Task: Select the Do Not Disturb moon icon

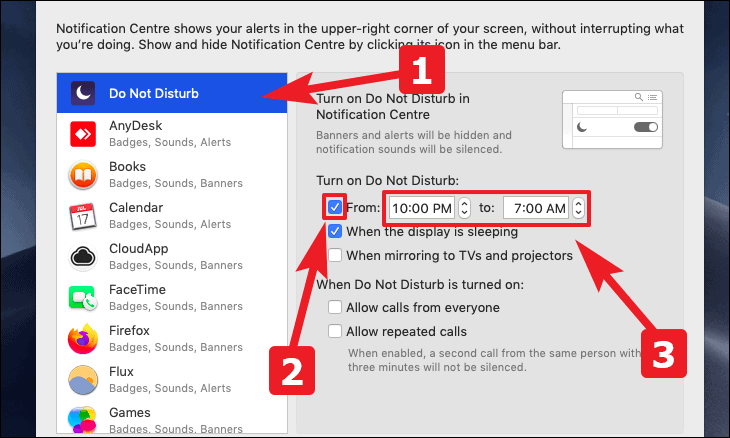Action: (83, 93)
